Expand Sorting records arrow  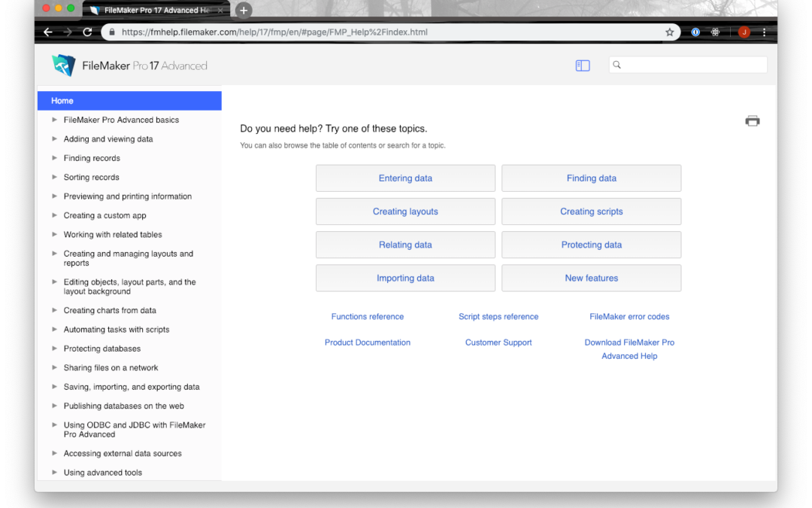pyautogui.click(x=54, y=178)
